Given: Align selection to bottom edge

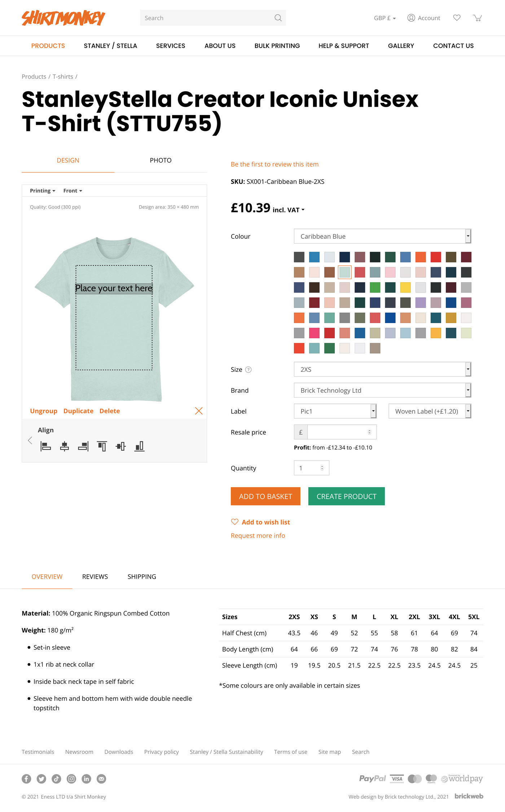Looking at the screenshot, I should pyautogui.click(x=140, y=446).
